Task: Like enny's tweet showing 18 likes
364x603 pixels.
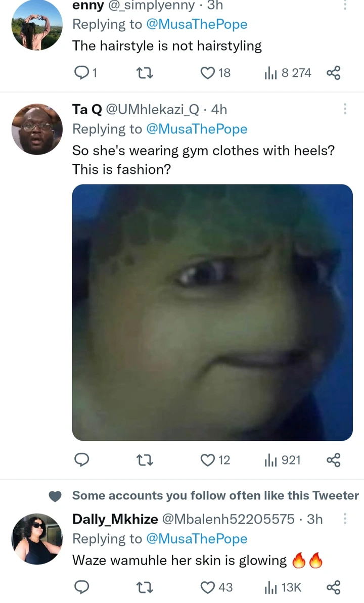Action: [x=215, y=73]
